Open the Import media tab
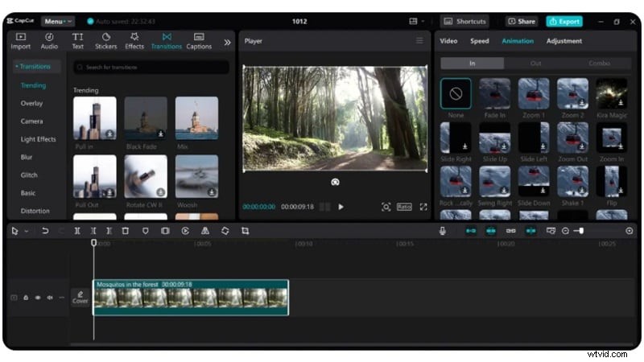 [21, 41]
